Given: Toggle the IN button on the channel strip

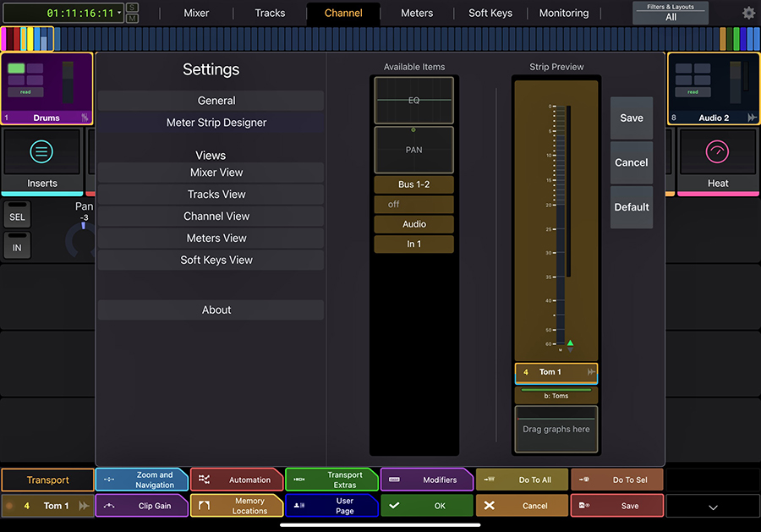Looking at the screenshot, I should coord(17,245).
